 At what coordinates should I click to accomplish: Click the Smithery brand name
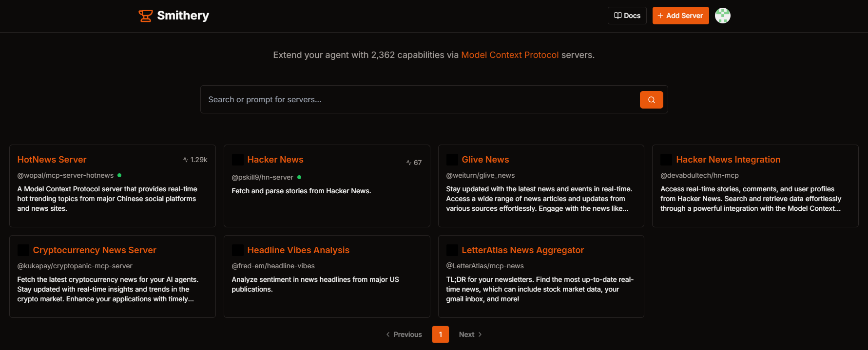pos(183,16)
